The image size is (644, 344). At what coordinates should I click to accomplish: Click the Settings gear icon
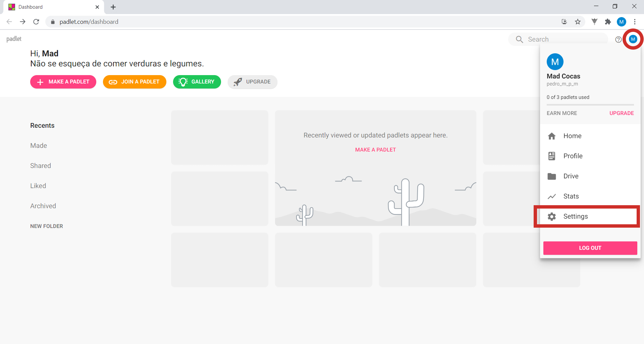click(x=552, y=217)
